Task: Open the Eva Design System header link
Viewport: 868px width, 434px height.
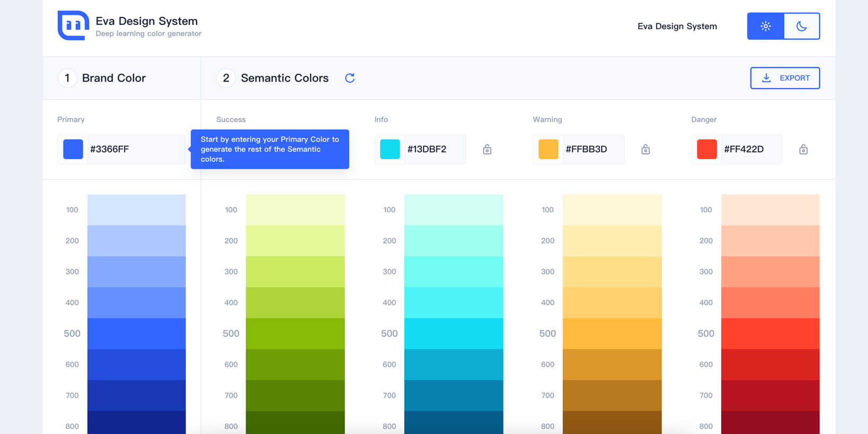Action: click(x=677, y=26)
